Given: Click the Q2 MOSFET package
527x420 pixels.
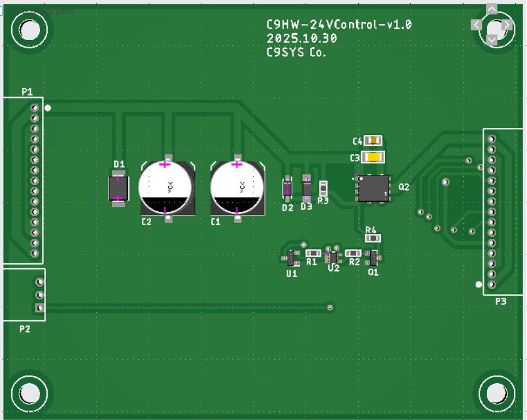Looking at the screenshot, I should 373,188.
